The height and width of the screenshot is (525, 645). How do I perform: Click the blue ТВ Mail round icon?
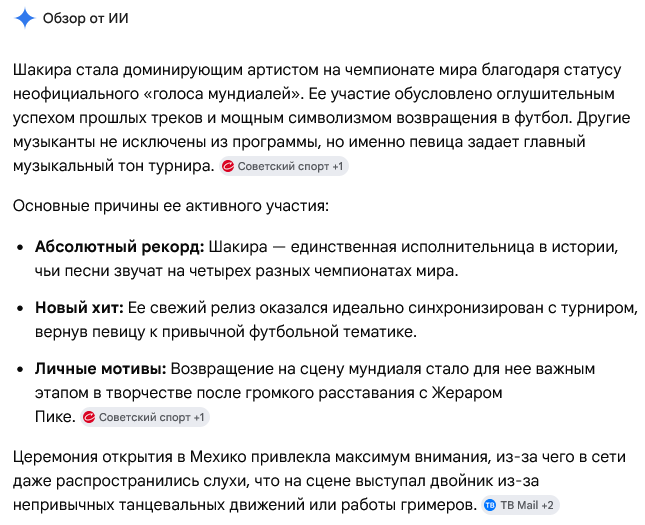[490, 505]
